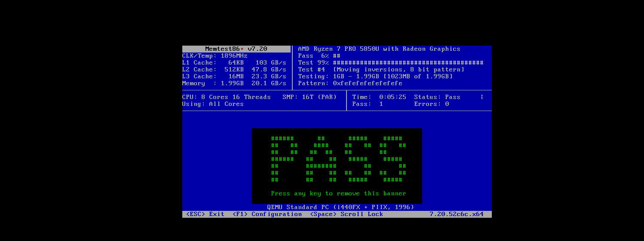Image resolution: width=644 pixels, height=241 pixels.
Task: Click 'Press any key to remove this banner'
Action: tap(338, 194)
